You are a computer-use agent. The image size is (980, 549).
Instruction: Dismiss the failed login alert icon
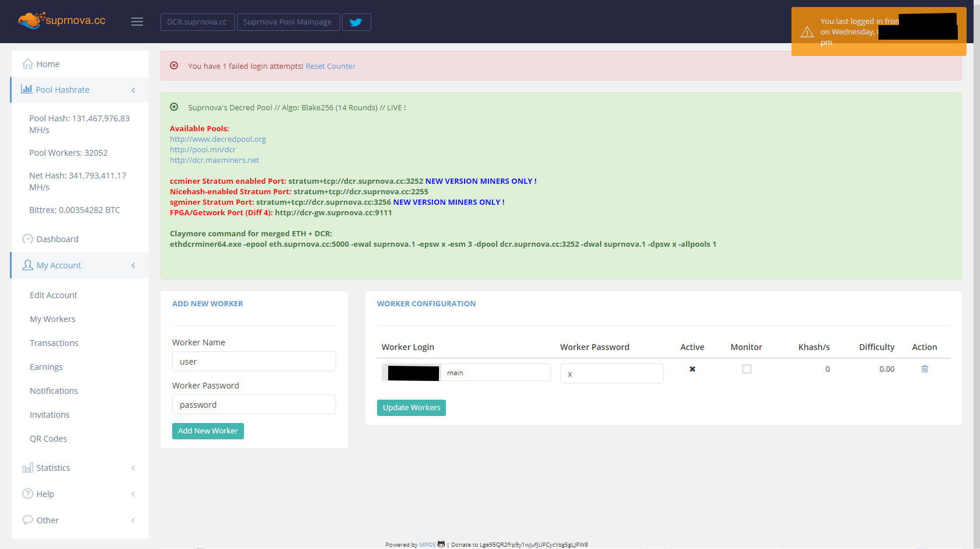coord(174,66)
